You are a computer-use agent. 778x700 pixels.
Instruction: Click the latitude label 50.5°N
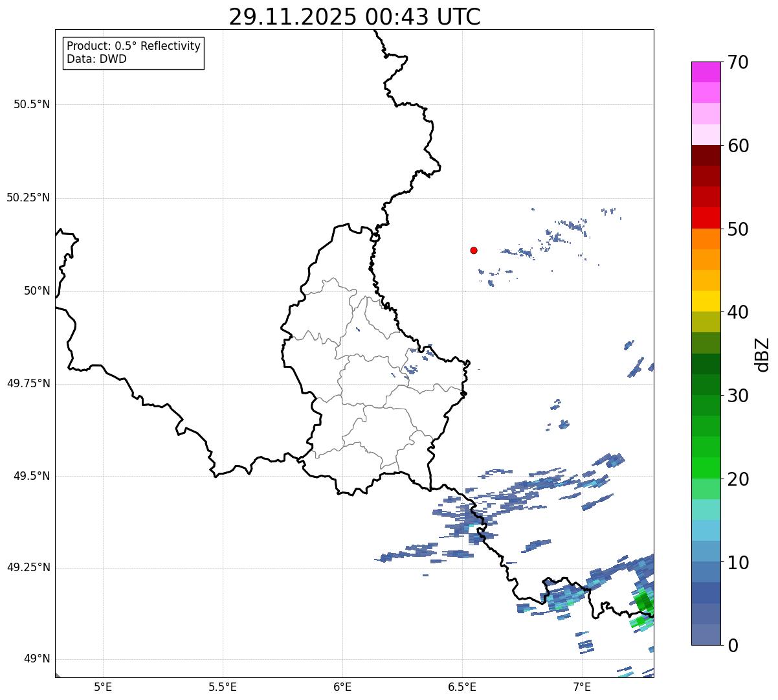coord(32,104)
